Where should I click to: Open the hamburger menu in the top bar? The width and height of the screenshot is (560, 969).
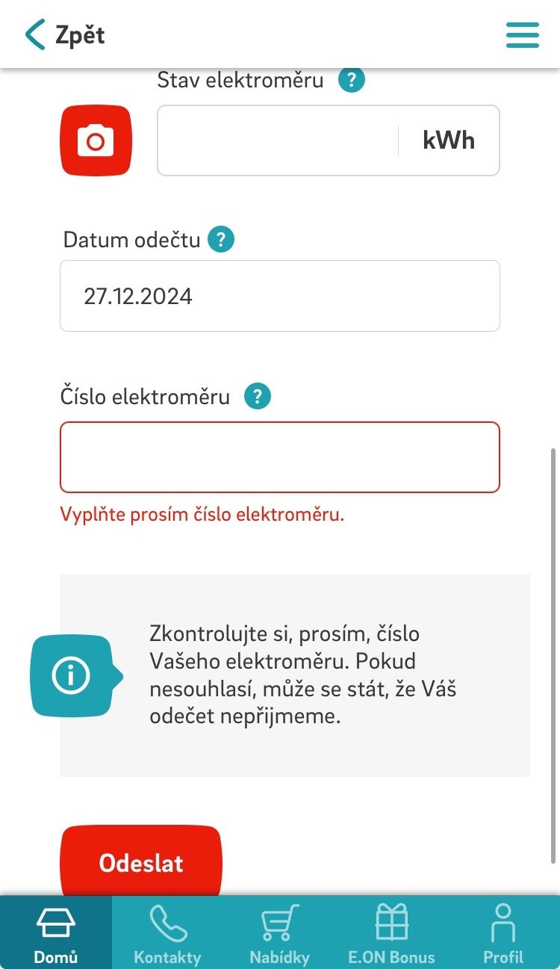point(522,34)
